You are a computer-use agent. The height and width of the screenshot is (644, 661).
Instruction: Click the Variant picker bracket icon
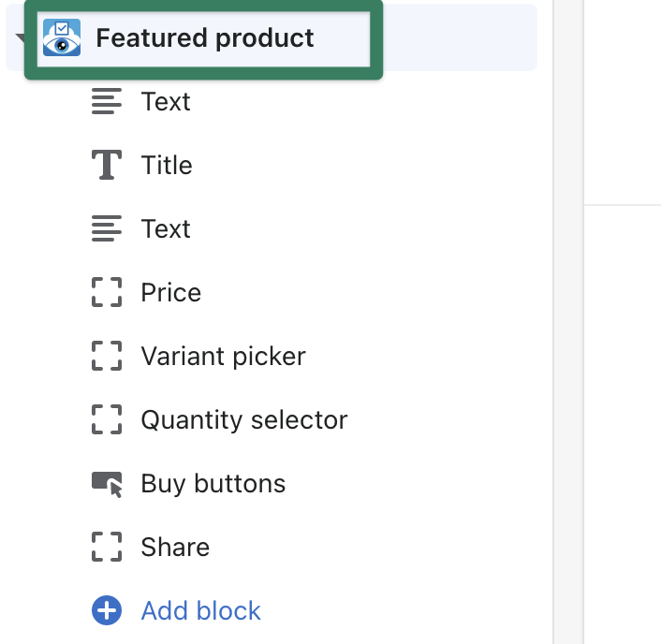(x=107, y=356)
